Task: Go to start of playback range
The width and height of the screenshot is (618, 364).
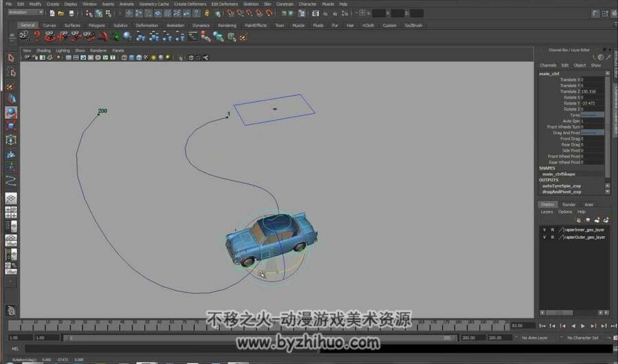Action: [542, 326]
